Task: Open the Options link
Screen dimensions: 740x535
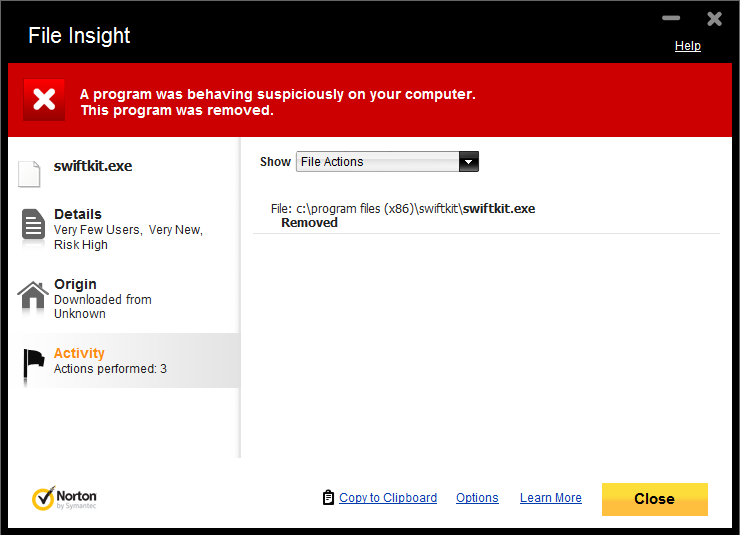Action: (x=477, y=498)
